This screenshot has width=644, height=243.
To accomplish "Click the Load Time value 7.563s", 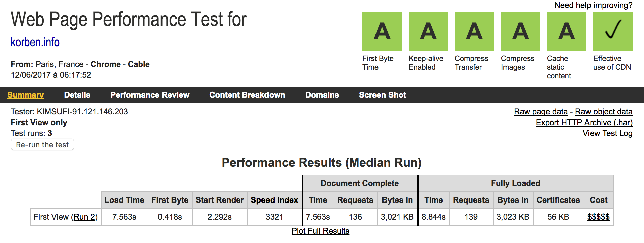I will pos(124,217).
